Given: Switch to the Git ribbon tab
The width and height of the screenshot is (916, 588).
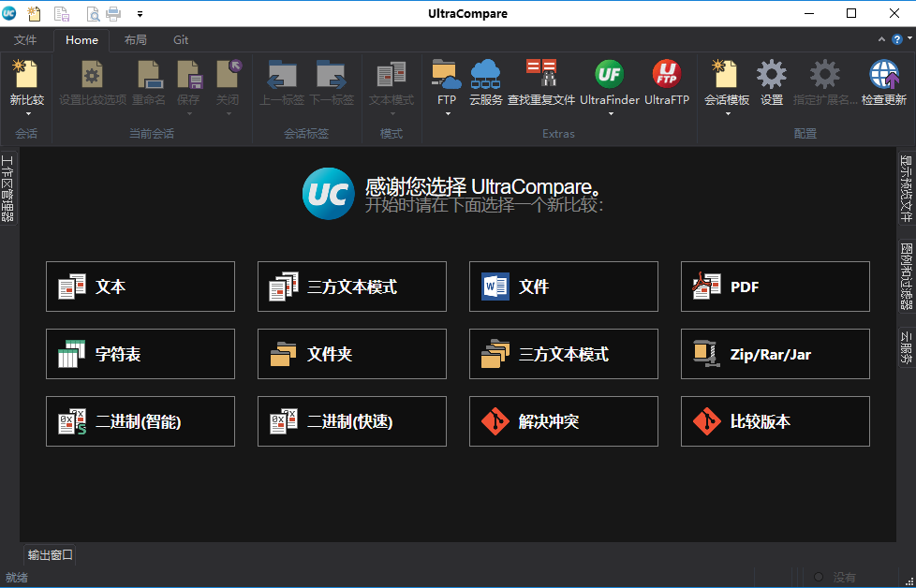Looking at the screenshot, I should [x=180, y=40].
